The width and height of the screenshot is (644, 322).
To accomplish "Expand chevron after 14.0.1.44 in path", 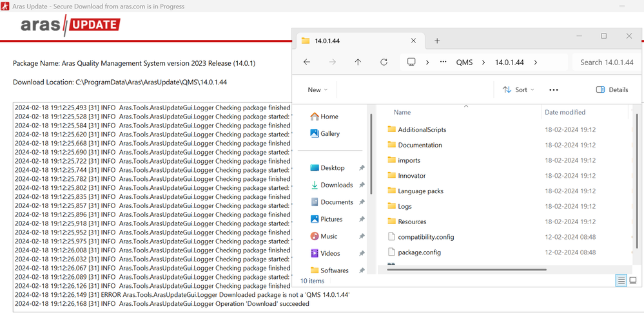I will pos(536,62).
